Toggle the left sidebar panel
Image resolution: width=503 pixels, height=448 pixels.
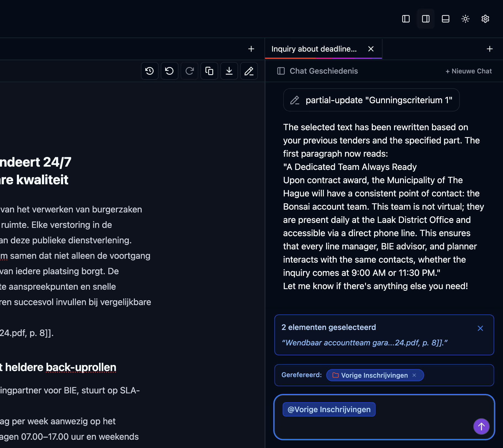pos(406,19)
